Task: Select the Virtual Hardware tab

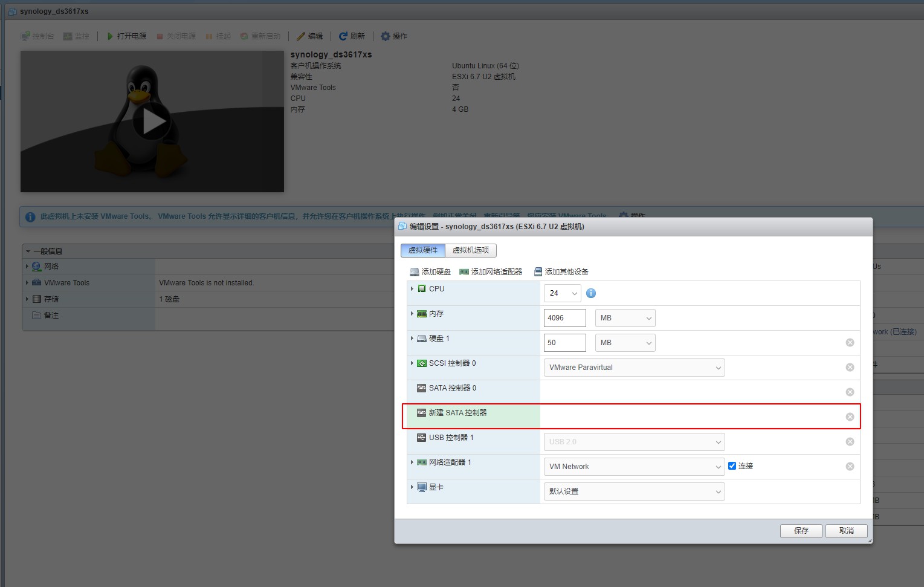Action: tap(423, 250)
